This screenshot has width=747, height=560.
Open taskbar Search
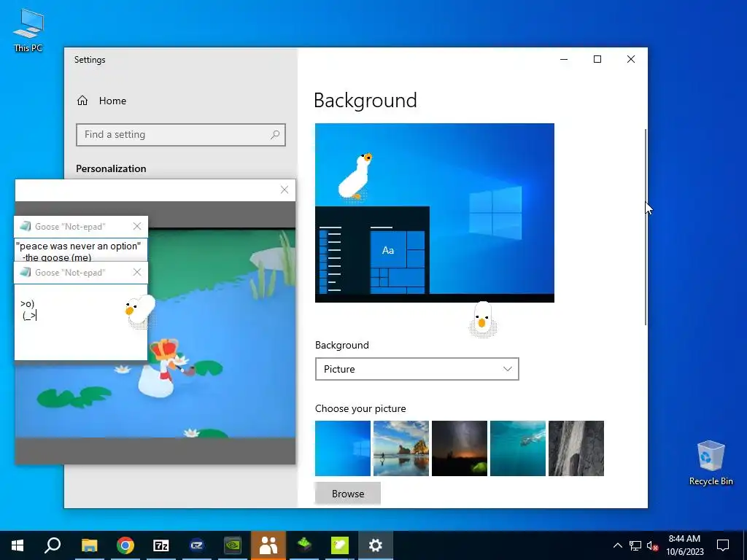[x=53, y=545]
